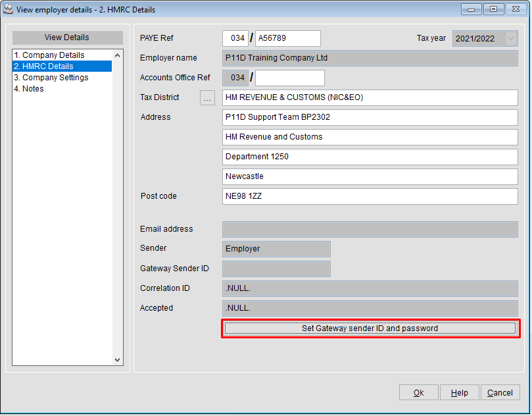The image size is (532, 416).
Task: Click the View Details header bar
Action: pyautogui.click(x=67, y=38)
